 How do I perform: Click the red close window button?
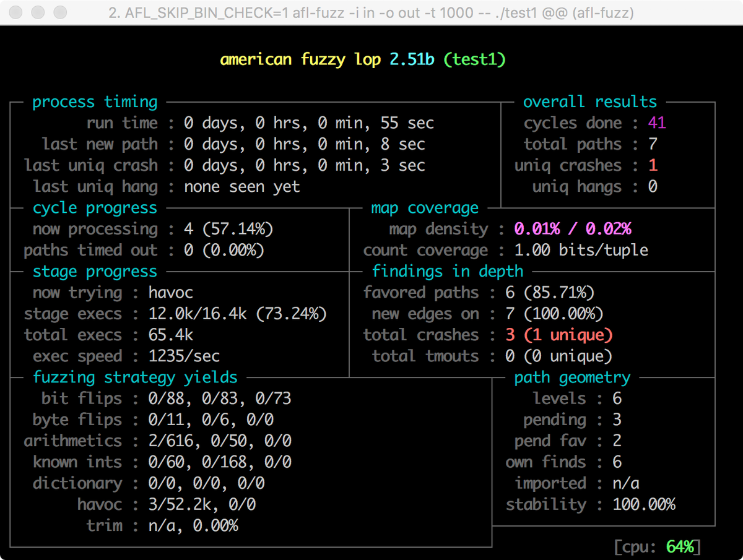pyautogui.click(x=17, y=12)
